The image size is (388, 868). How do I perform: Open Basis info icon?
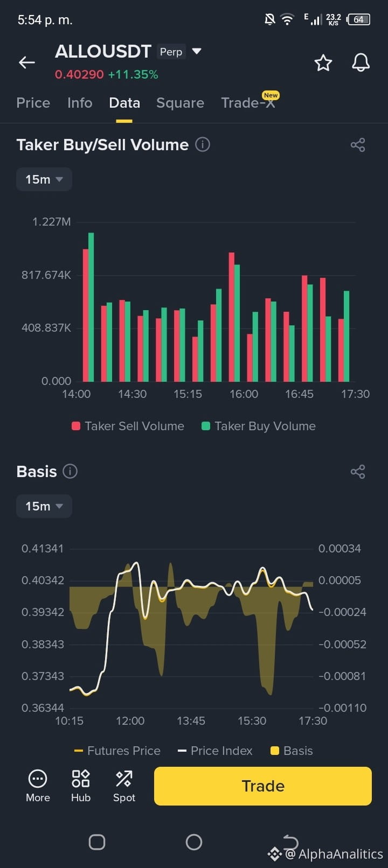coord(70,471)
